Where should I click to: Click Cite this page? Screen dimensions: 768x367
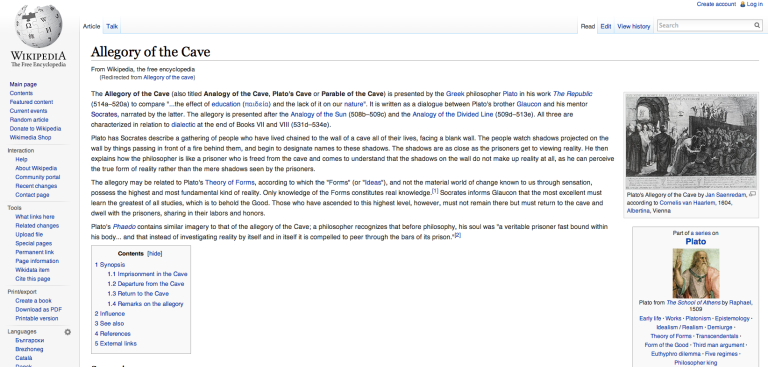click(x=32, y=279)
